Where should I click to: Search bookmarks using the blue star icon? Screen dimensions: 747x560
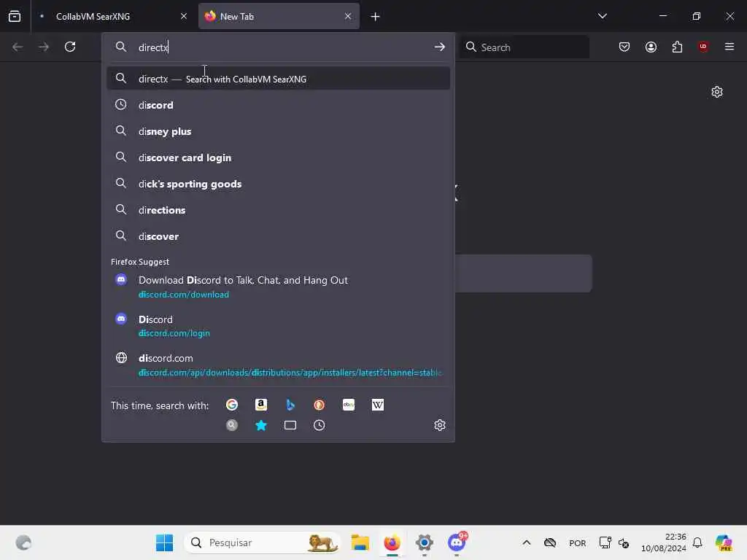click(261, 425)
